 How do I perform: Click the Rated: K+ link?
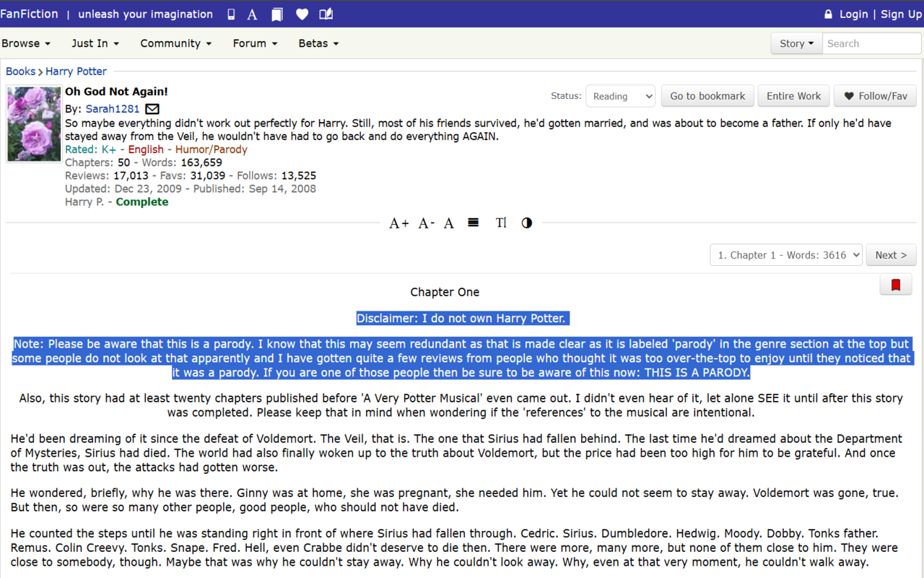(90, 150)
